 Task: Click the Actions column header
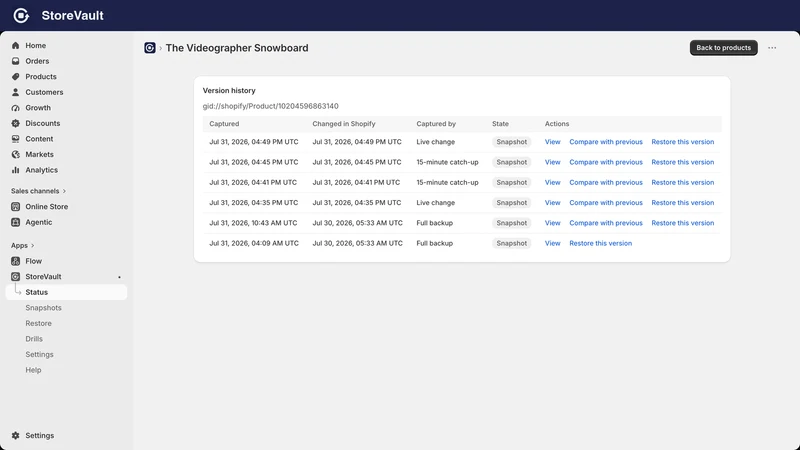pos(557,124)
